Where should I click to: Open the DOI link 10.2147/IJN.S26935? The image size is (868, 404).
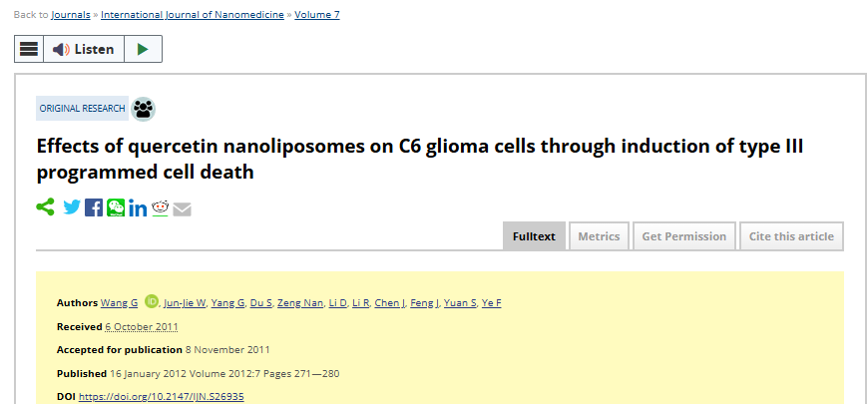coord(161,397)
